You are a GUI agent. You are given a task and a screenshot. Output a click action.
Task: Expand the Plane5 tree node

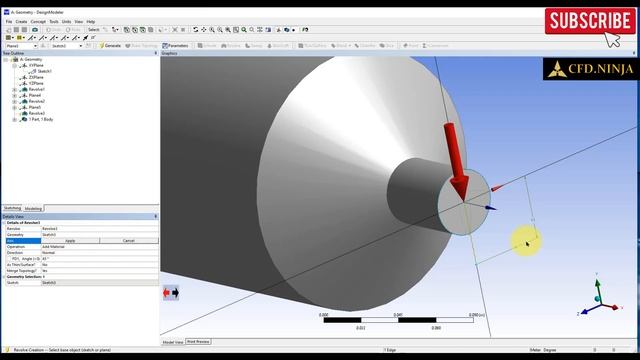pos(15,107)
